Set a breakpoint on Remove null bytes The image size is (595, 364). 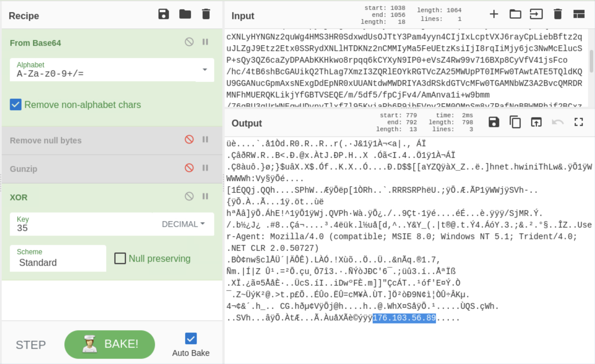click(205, 140)
